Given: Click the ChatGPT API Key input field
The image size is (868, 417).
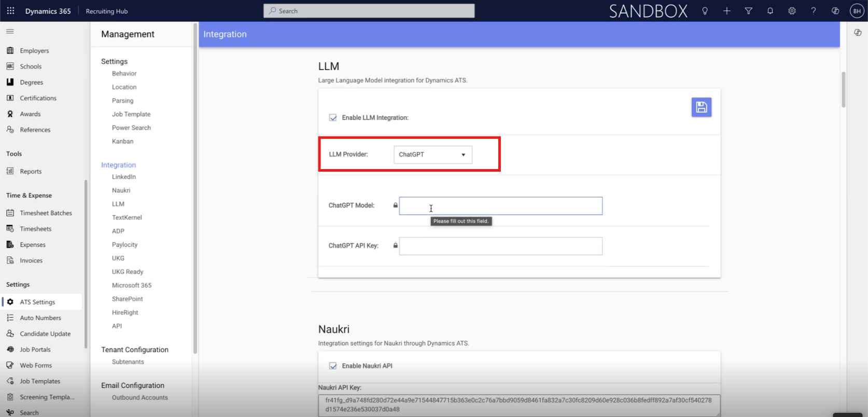Looking at the screenshot, I should (x=501, y=246).
